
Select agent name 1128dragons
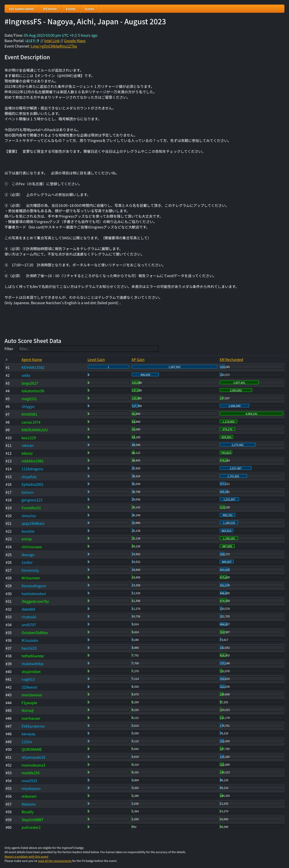[32, 469]
